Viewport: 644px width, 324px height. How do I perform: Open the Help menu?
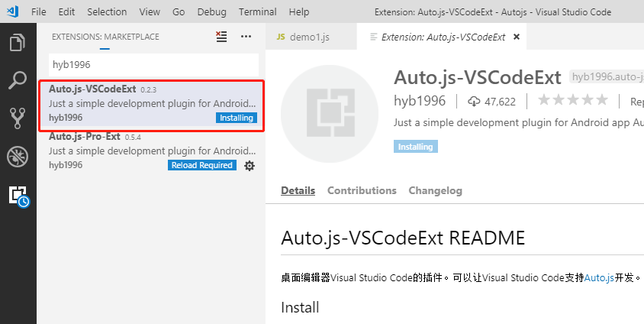pos(298,12)
